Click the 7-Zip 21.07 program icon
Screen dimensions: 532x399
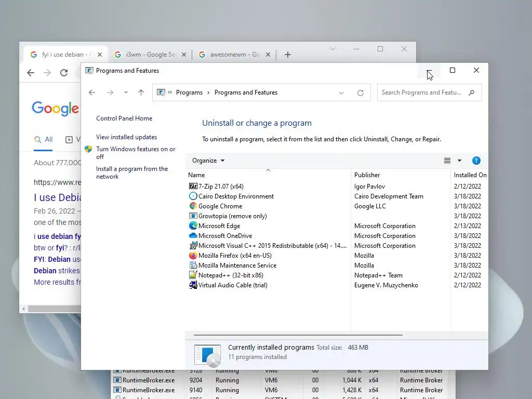pyautogui.click(x=193, y=187)
